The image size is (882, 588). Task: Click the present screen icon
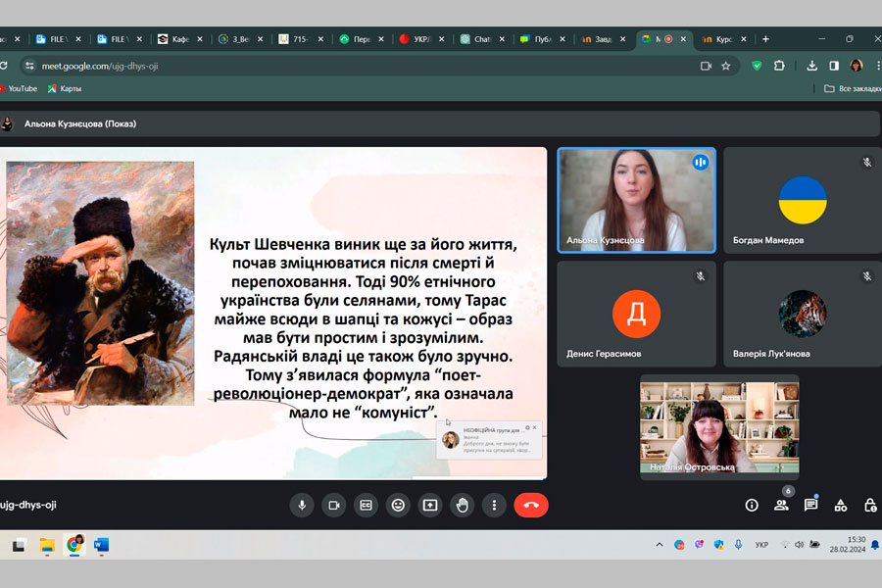click(x=430, y=505)
